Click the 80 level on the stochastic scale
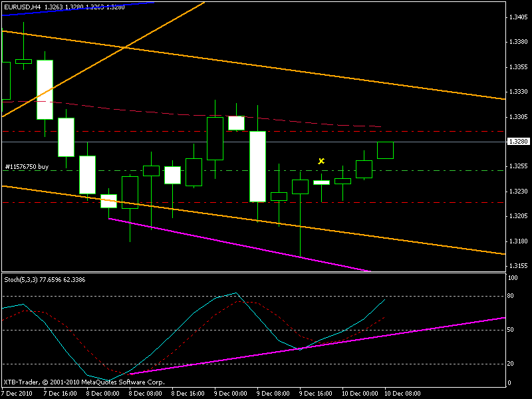 pos(511,296)
